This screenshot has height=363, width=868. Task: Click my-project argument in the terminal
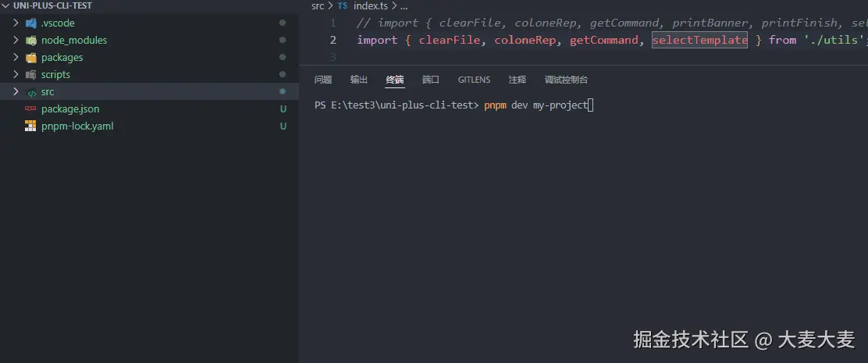tap(560, 105)
